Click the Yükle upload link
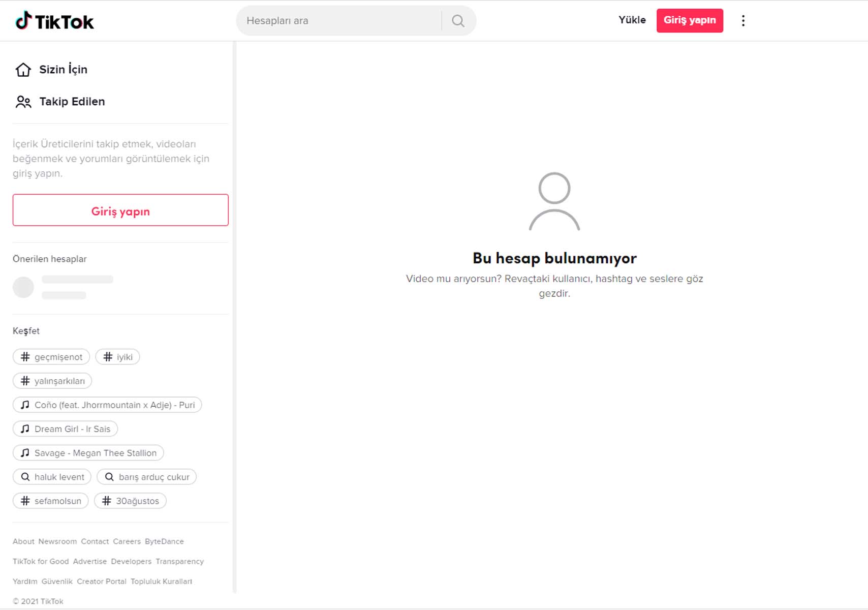The height and width of the screenshot is (610, 868). 632,20
